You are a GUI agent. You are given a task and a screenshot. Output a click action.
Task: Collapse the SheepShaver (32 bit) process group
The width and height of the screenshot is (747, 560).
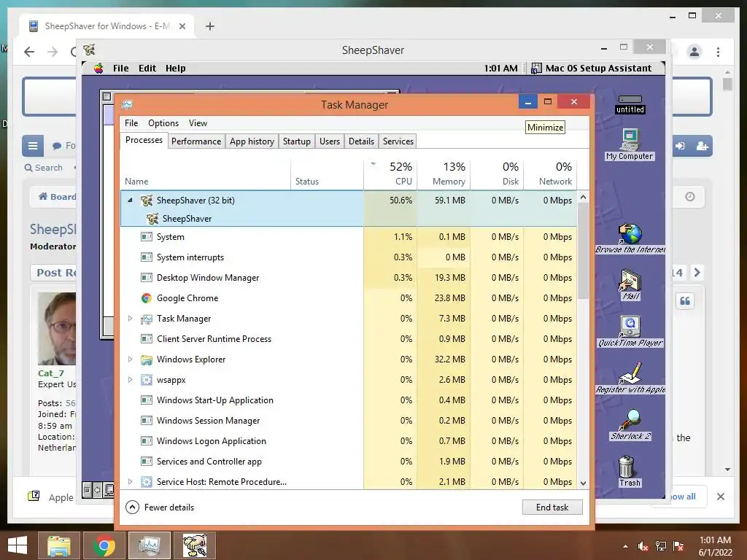pos(130,201)
